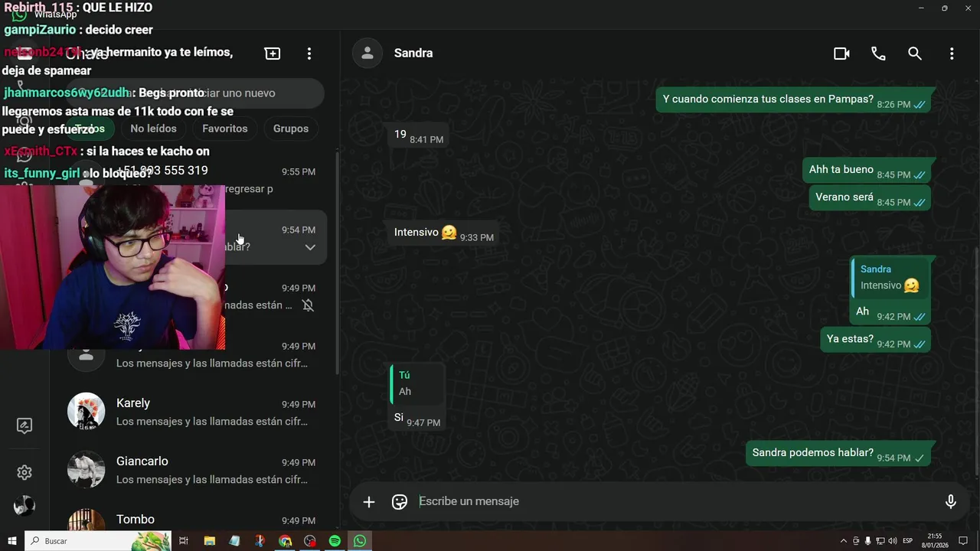The height and width of the screenshot is (551, 980).
Task: Click the quoted reply from Tú: Ah
Action: (x=416, y=383)
